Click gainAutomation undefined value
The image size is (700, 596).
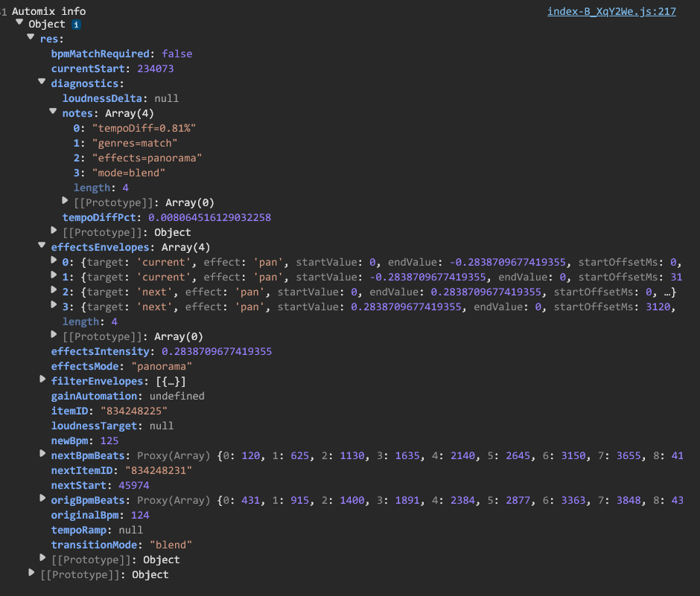(x=176, y=396)
